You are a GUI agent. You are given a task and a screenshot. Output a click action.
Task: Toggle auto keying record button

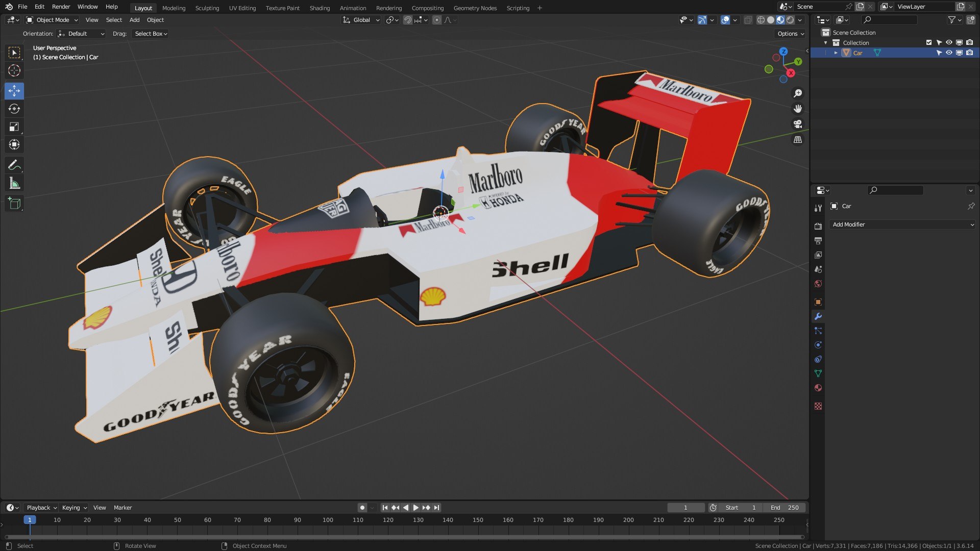point(362,508)
